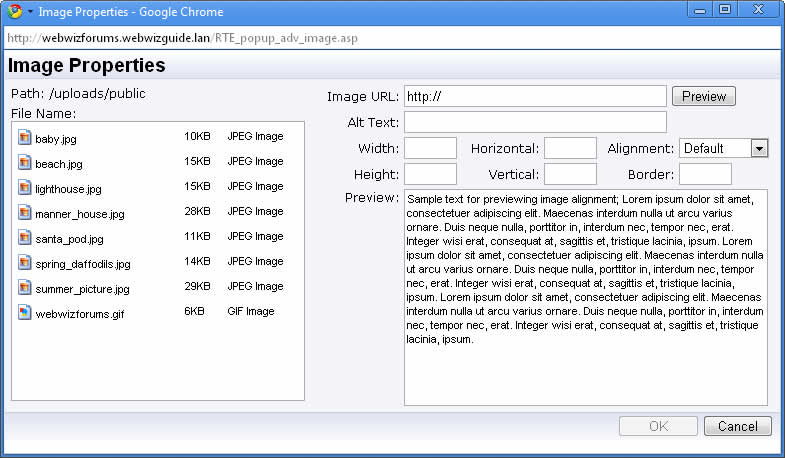The height and width of the screenshot is (458, 785).
Task: Expand the Alignment dropdown arrow
Action: 759,148
